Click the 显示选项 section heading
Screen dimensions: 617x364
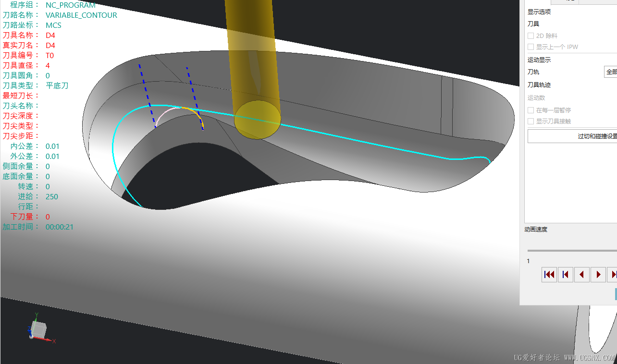point(539,12)
